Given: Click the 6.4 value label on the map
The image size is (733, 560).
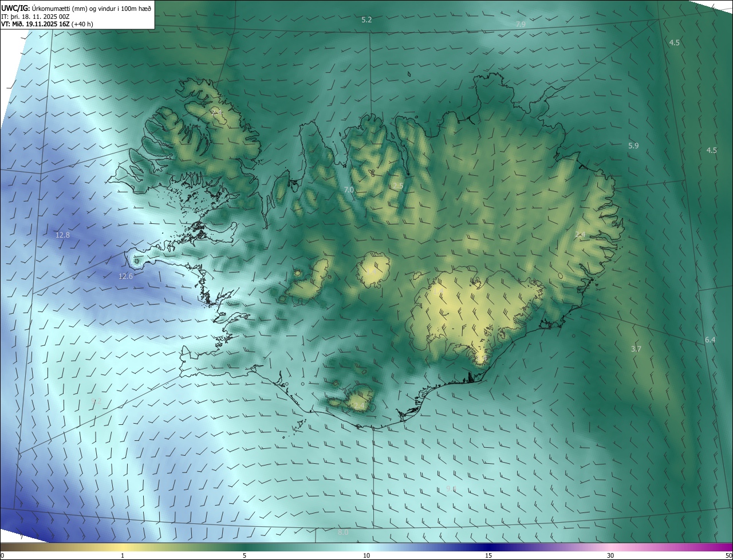Looking at the screenshot, I should pos(710,340).
